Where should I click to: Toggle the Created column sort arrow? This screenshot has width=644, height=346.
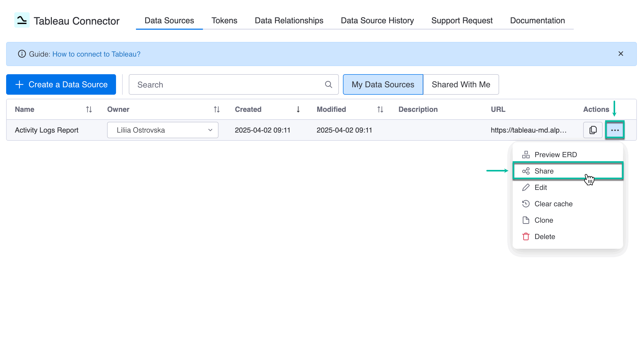pos(298,109)
